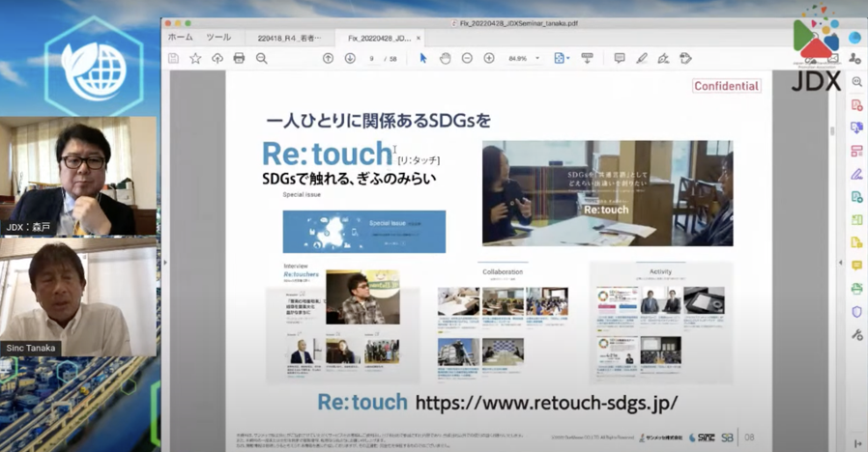The height and width of the screenshot is (452, 868).
Task: Click the scrolling mode toolbar icon
Action: (x=588, y=58)
